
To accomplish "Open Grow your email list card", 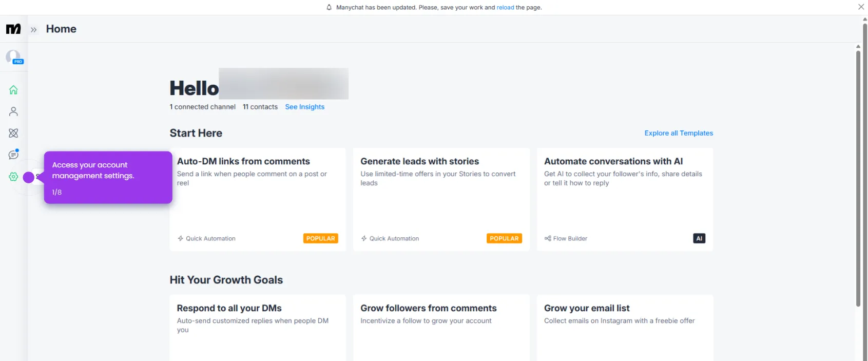I will click(625, 328).
